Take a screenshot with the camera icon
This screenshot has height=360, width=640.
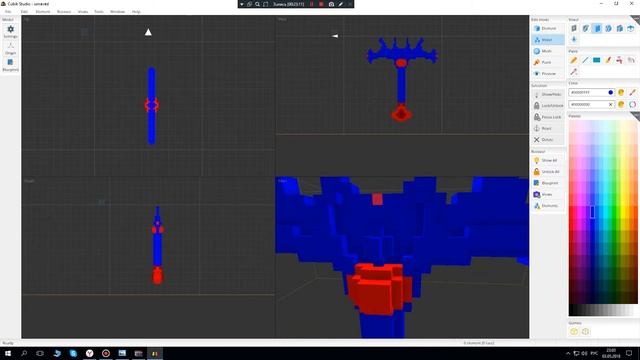(x=331, y=4)
